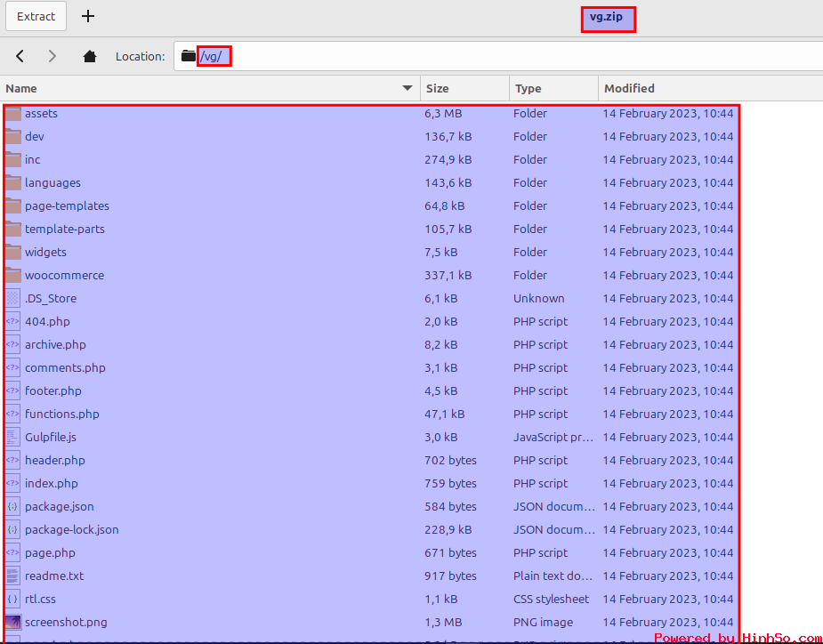823x644 pixels.
Task: Select the page.php file name
Action: [x=51, y=552]
